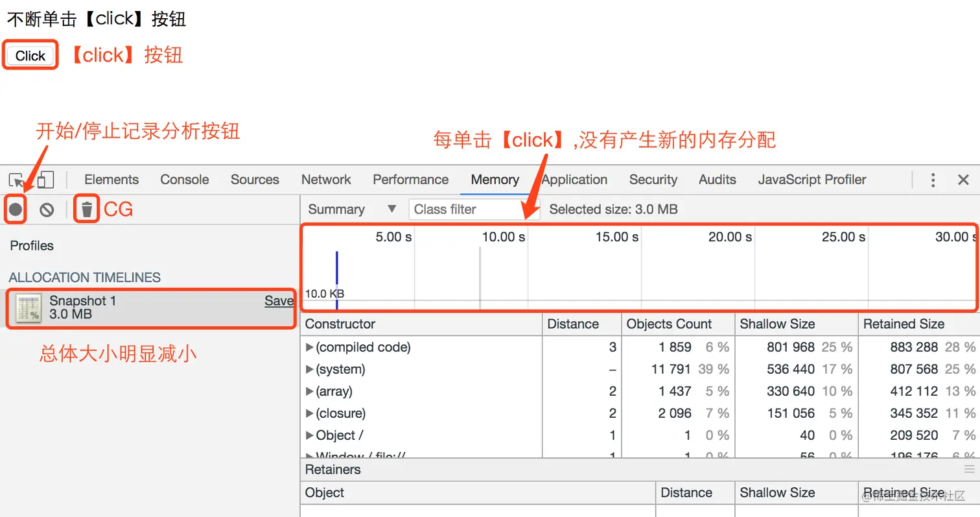
Task: Open the Application tab
Action: pyautogui.click(x=574, y=180)
